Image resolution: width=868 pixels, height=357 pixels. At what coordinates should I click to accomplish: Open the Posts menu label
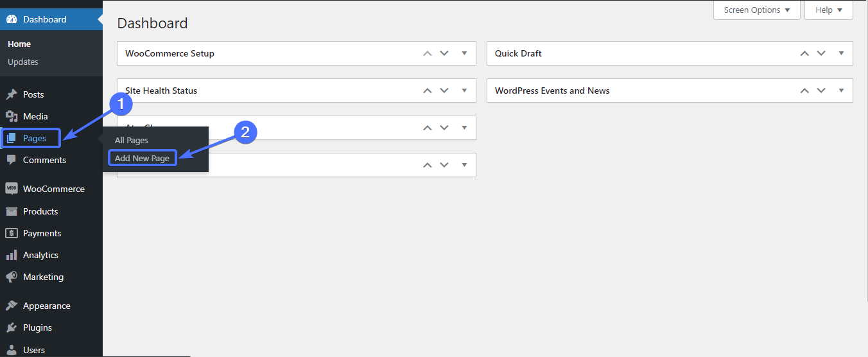[x=33, y=94]
